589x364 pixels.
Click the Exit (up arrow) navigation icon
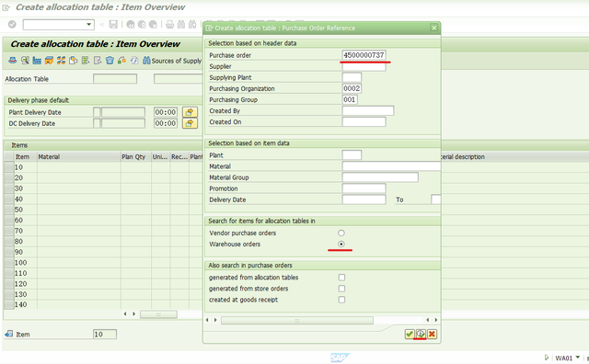[x=142, y=25]
